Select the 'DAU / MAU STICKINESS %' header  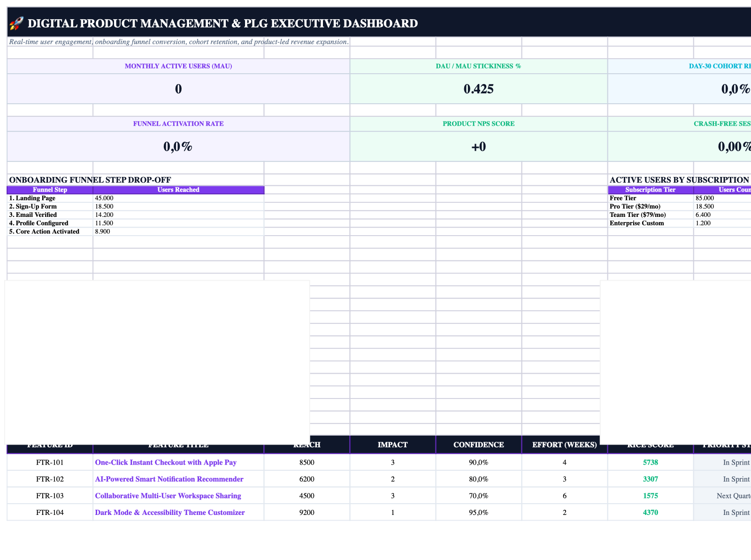[x=478, y=66]
